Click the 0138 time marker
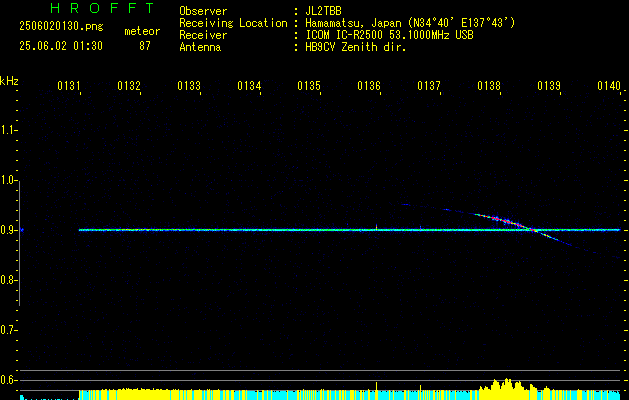Viewport: 629px width, 400px height. coord(489,86)
